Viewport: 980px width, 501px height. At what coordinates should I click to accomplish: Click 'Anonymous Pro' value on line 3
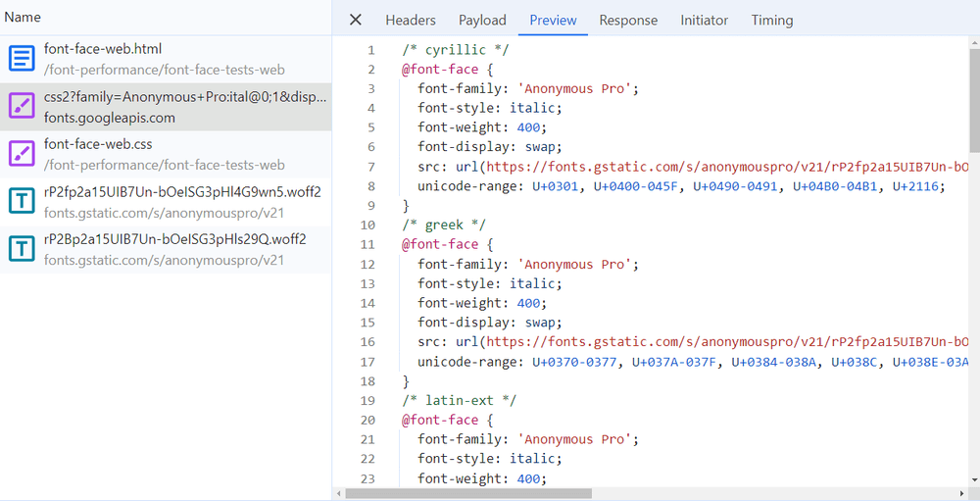(575, 89)
